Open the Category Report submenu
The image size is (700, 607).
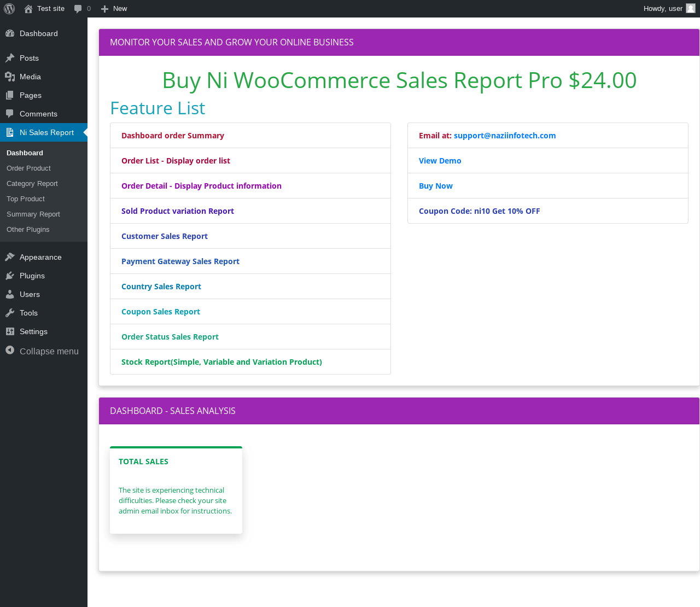pyautogui.click(x=44, y=184)
